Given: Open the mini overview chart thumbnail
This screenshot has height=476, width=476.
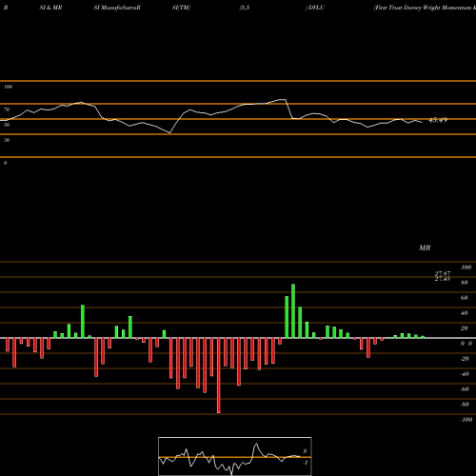Looking at the screenshot, I should click(x=235, y=456).
